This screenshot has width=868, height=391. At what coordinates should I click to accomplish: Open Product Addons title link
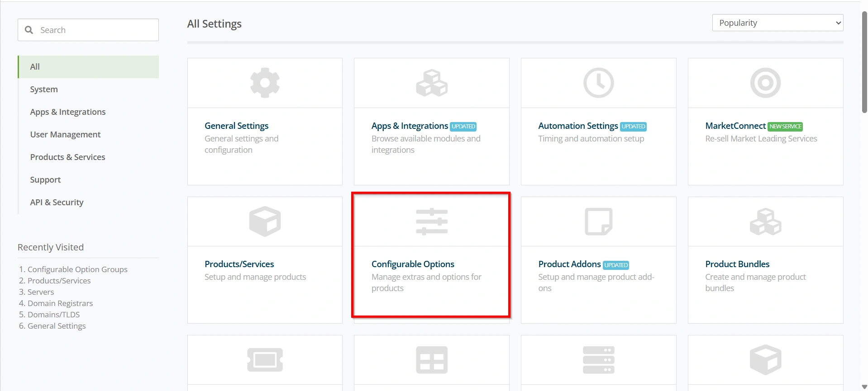point(569,264)
